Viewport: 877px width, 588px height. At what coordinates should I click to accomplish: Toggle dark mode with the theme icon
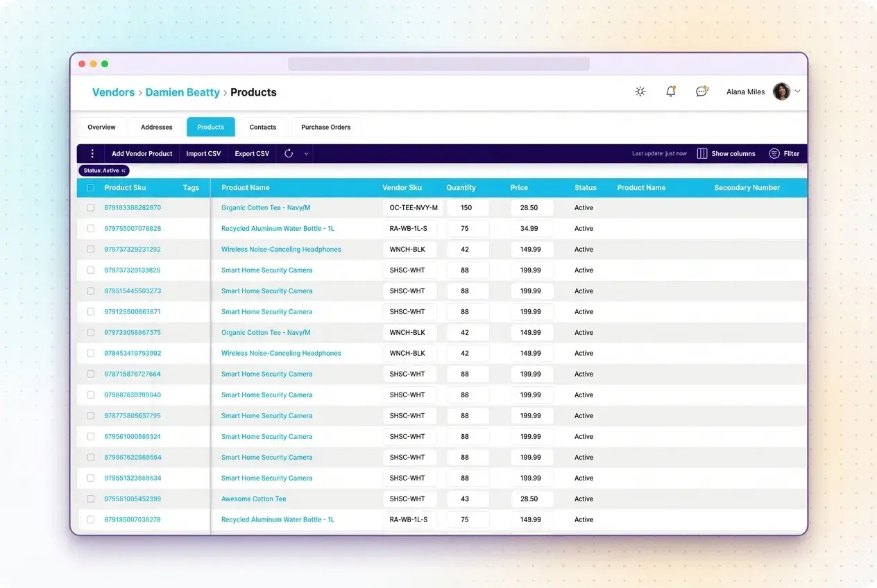[640, 91]
